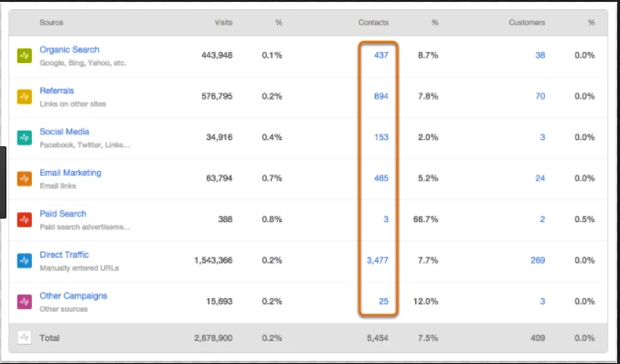Viewport: 620px width, 364px height.
Task: Click the green Organic Search source icon
Action: coord(24,56)
